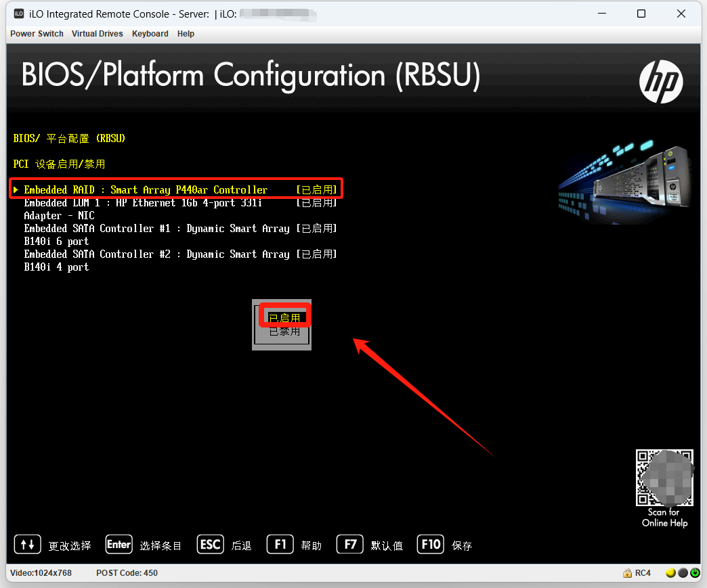Click the F1 help key icon
The width and height of the screenshot is (707, 588).
(280, 544)
